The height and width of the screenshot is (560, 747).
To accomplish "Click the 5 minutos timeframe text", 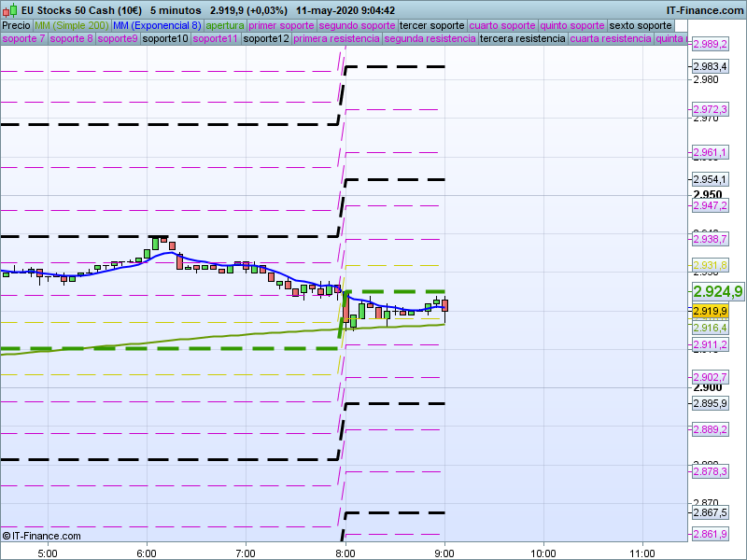I will tap(176, 10).
